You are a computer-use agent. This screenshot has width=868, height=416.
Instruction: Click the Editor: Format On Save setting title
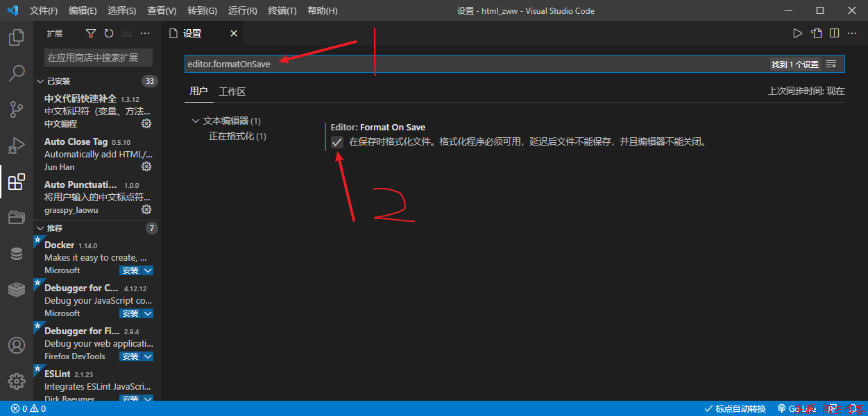coord(378,128)
